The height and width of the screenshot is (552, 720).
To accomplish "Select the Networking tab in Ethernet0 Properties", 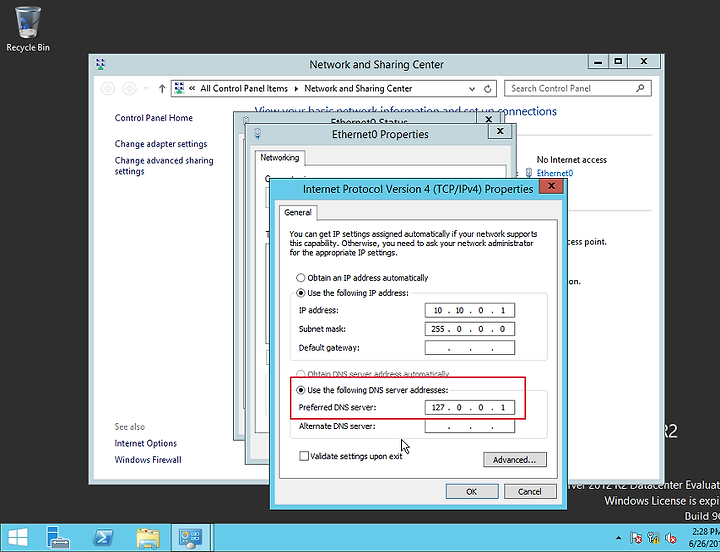I will click(x=280, y=158).
